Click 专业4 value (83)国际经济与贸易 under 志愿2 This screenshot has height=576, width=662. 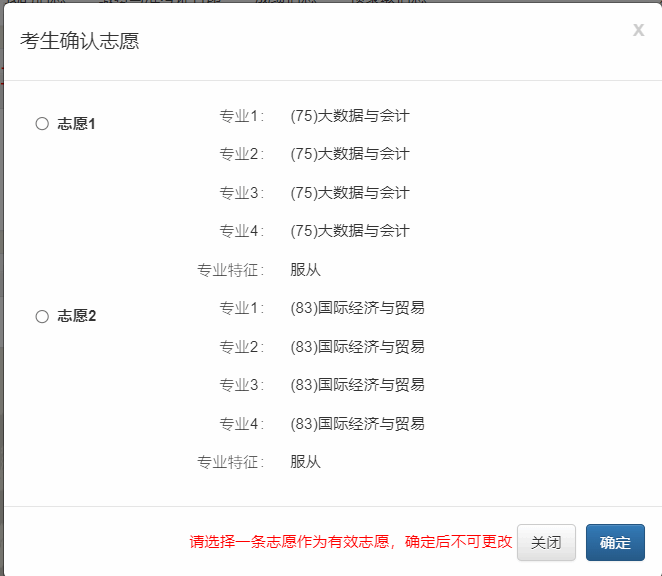tap(357, 424)
